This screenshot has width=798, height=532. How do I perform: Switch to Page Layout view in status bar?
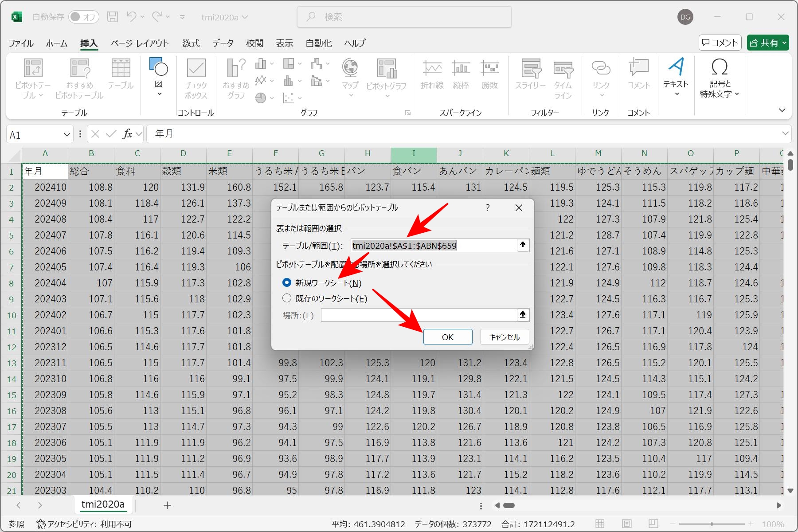[626, 524]
